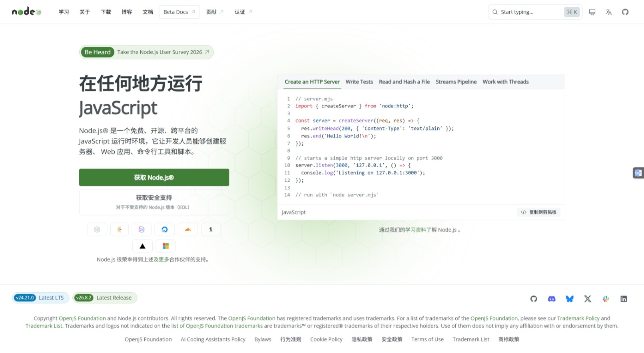The height and width of the screenshot is (353, 644).
Task: Click the Node.js logo in the header
Action: click(x=26, y=12)
